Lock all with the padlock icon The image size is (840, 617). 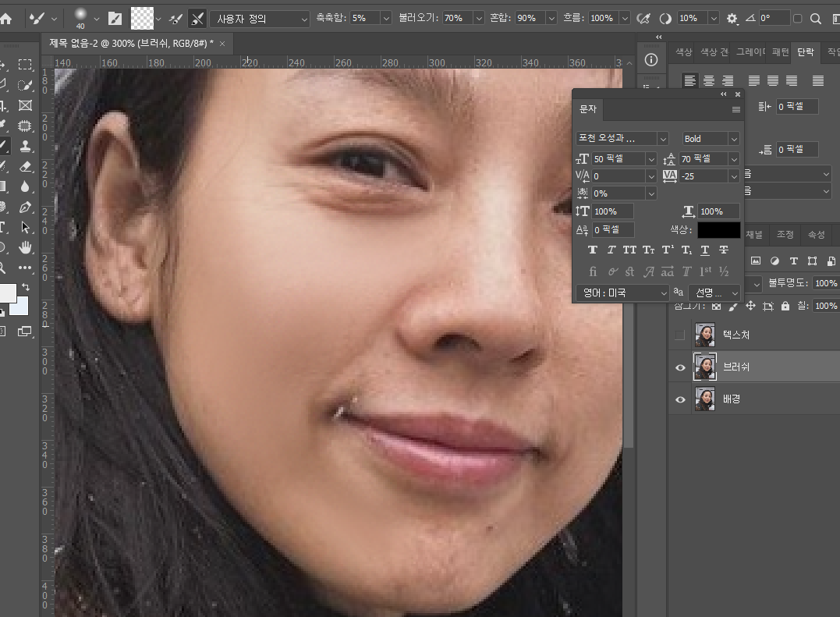pyautogui.click(x=785, y=306)
